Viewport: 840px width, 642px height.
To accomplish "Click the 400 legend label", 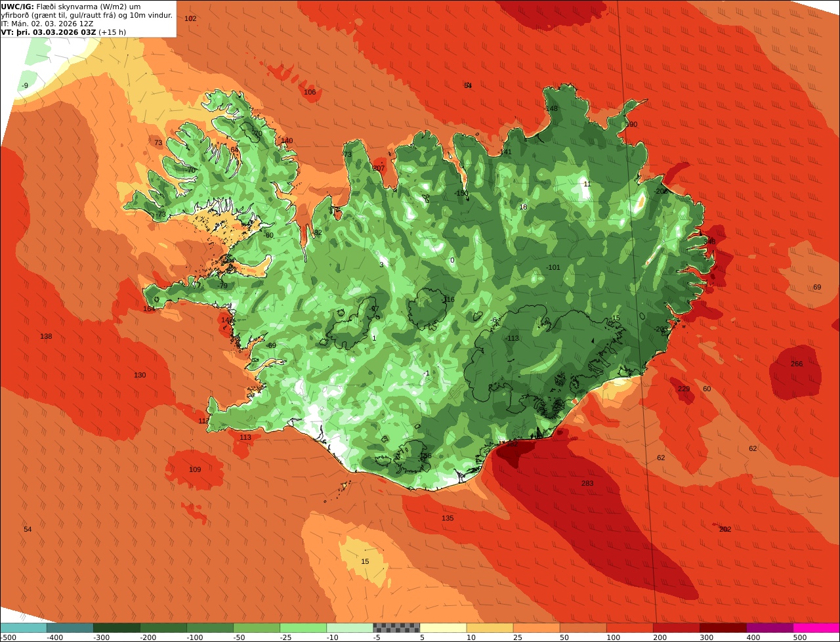I will click(753, 637).
